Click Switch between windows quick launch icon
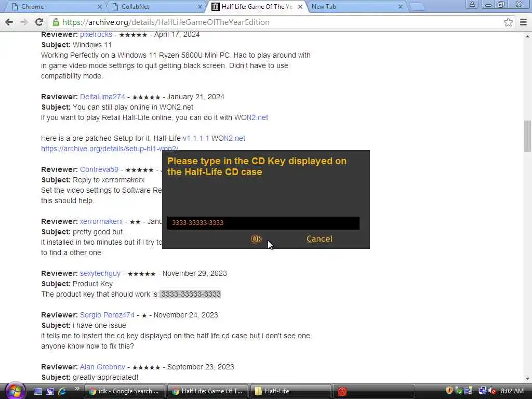532x399 pixels. pyautogui.click(x=50, y=391)
